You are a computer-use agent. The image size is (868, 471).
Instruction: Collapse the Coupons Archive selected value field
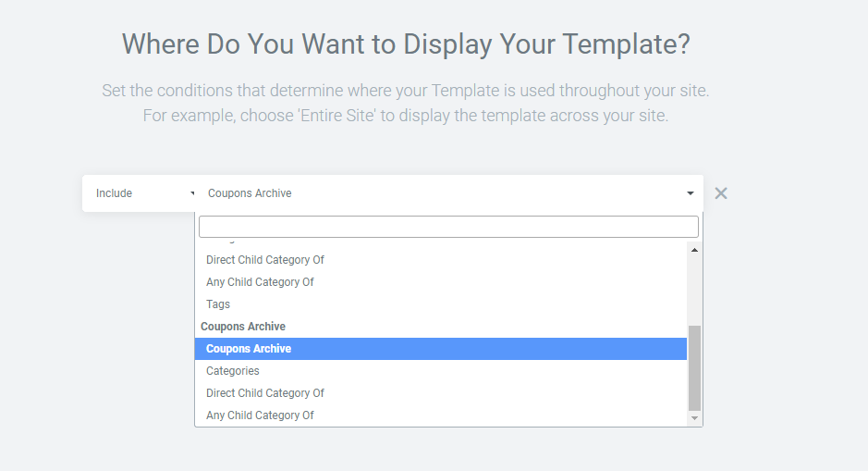pos(449,193)
